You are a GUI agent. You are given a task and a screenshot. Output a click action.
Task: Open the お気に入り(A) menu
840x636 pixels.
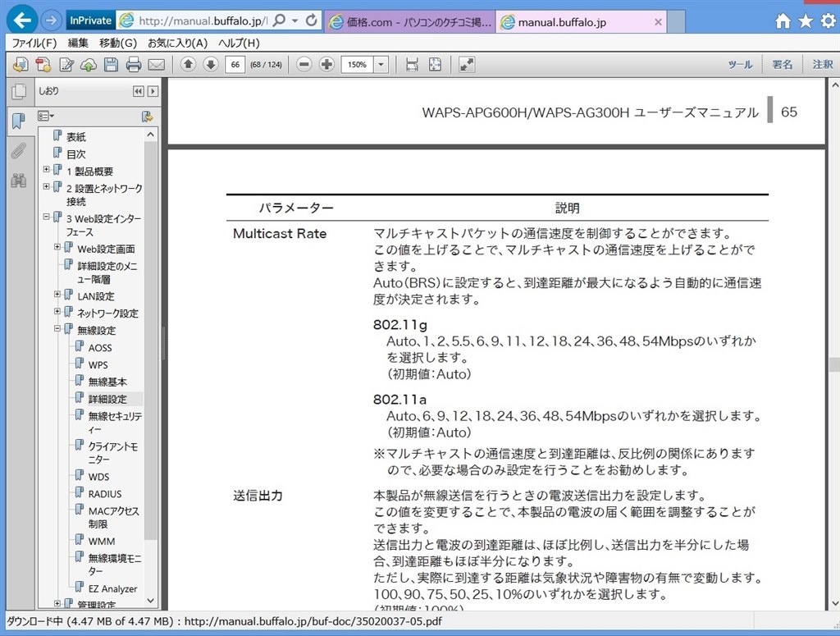(x=177, y=43)
